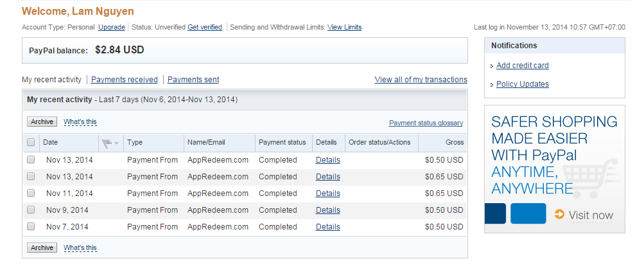
Task: Check the first Nov 13 $0.50 payment row
Action: tap(31, 159)
